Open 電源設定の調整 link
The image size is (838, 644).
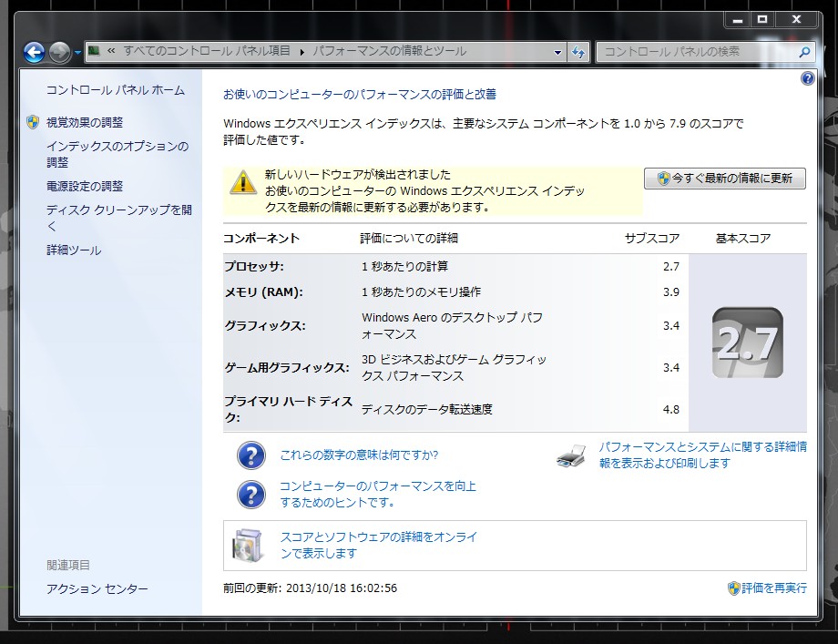[85, 186]
